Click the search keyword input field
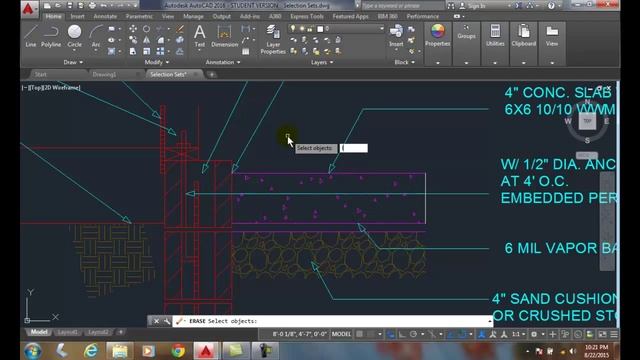Viewport: 640px width, 360px height. tap(403, 6)
